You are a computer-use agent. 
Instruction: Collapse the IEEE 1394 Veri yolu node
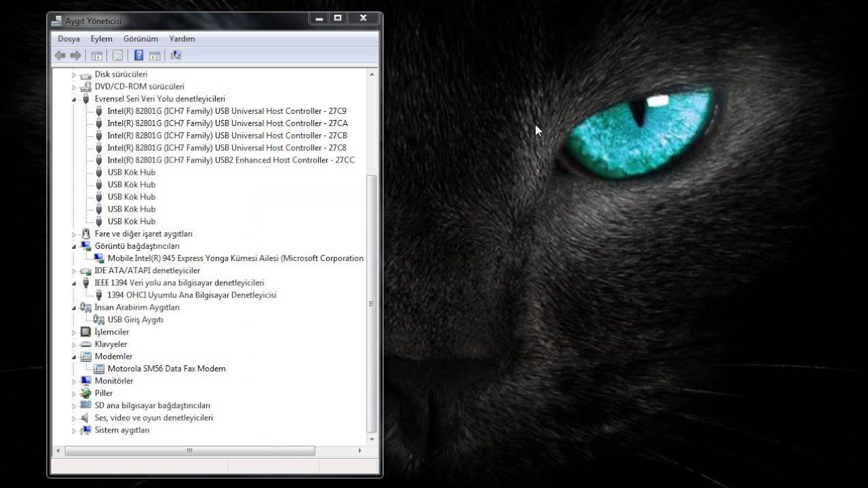75,283
